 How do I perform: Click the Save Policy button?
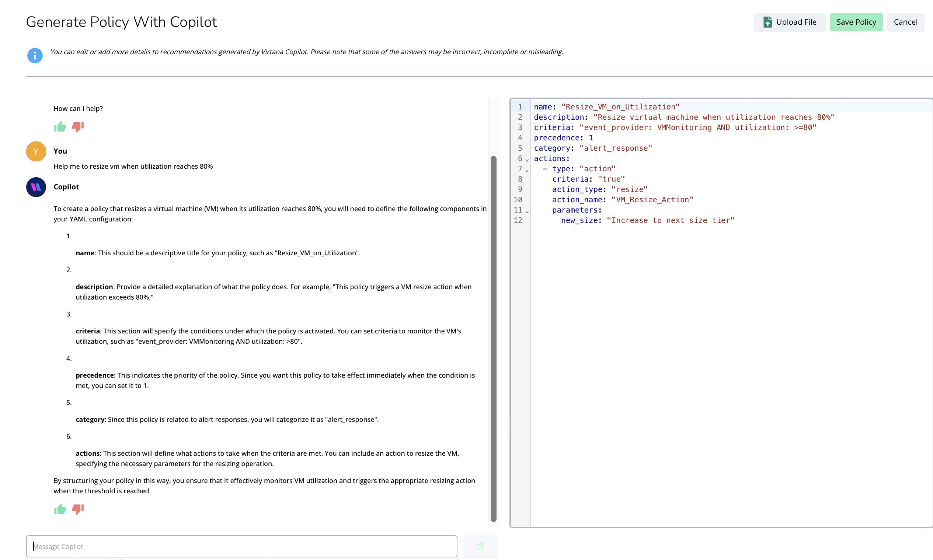tap(856, 21)
